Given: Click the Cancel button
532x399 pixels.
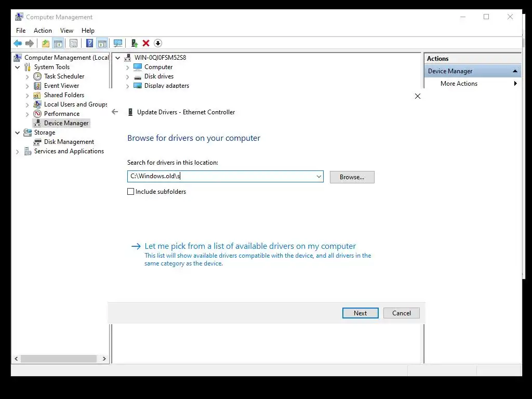Looking at the screenshot, I should (x=402, y=313).
